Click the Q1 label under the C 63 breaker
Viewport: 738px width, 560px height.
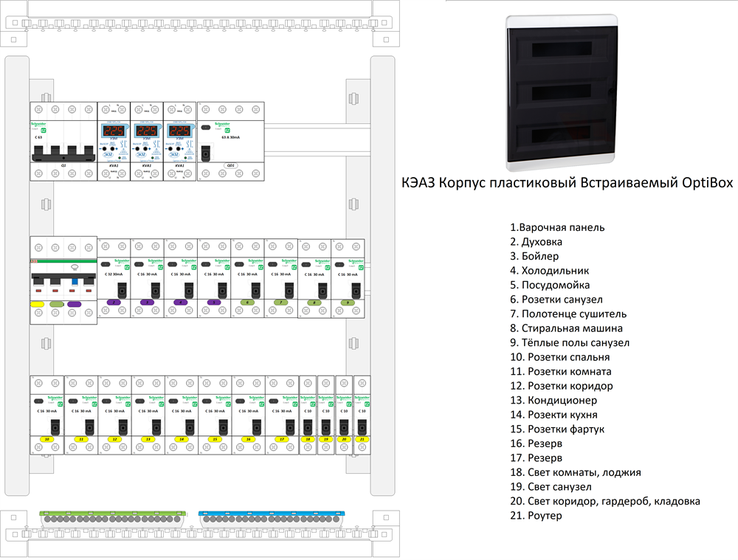tap(63, 166)
